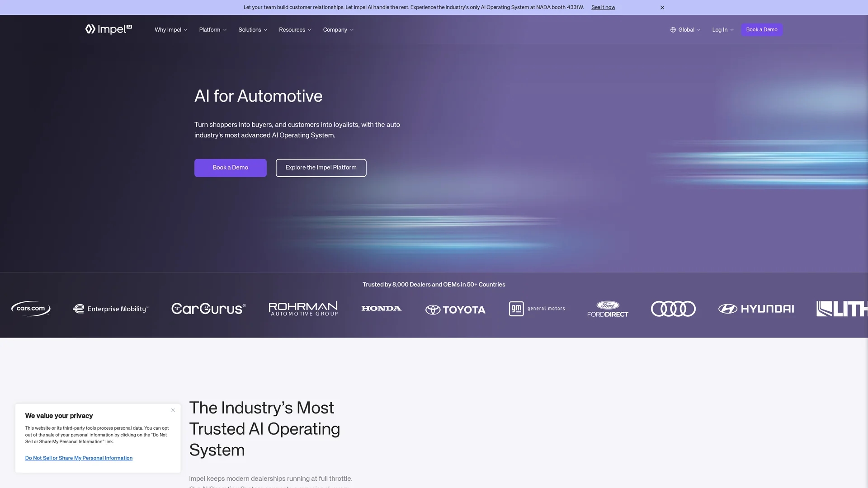Screen dimensions: 868x488
Task: Click the CarGurus logo
Action: [x=208, y=309]
